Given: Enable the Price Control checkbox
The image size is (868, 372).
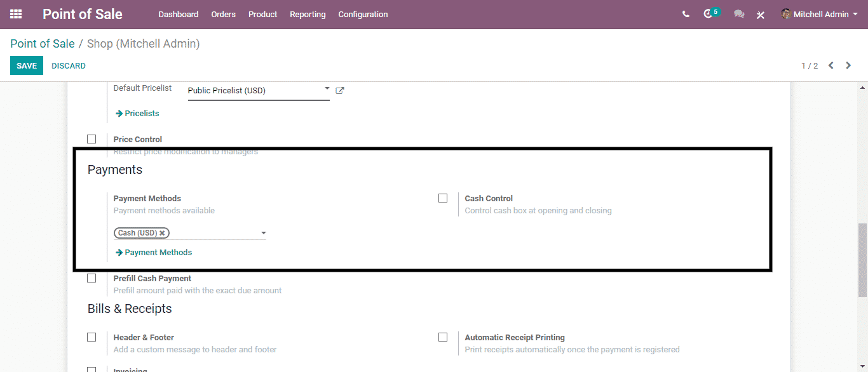Looking at the screenshot, I should click(x=92, y=139).
